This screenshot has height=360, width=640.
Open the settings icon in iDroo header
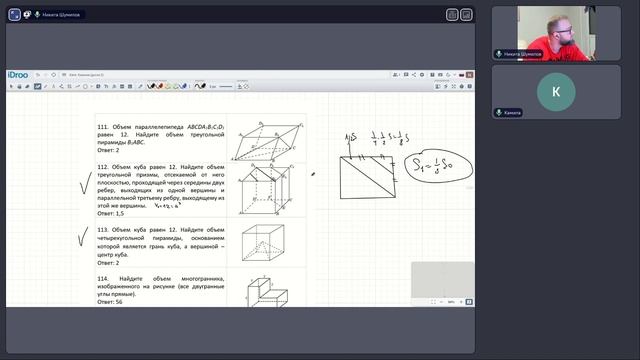click(x=422, y=75)
